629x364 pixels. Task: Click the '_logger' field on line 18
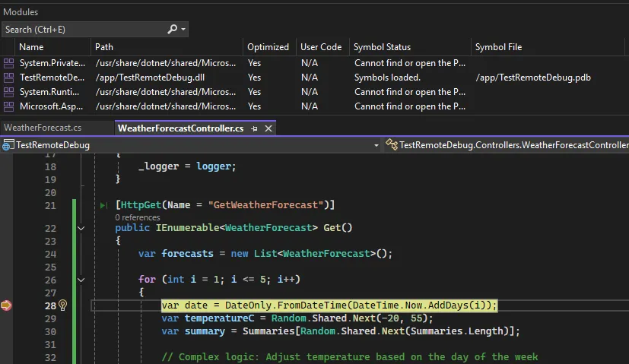[x=158, y=166]
